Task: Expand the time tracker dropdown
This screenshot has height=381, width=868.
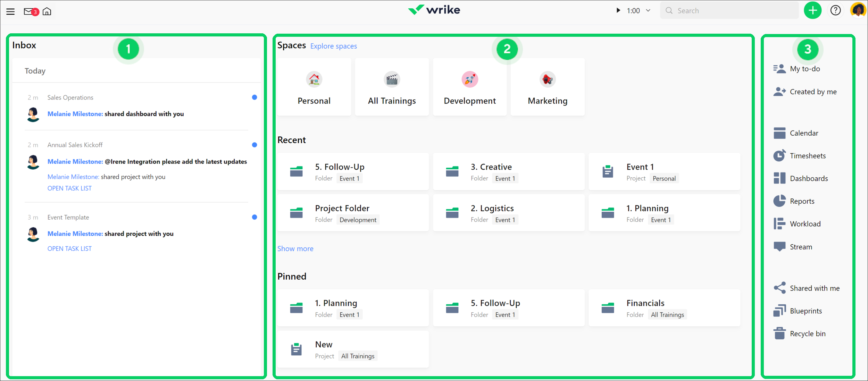Action: point(648,10)
